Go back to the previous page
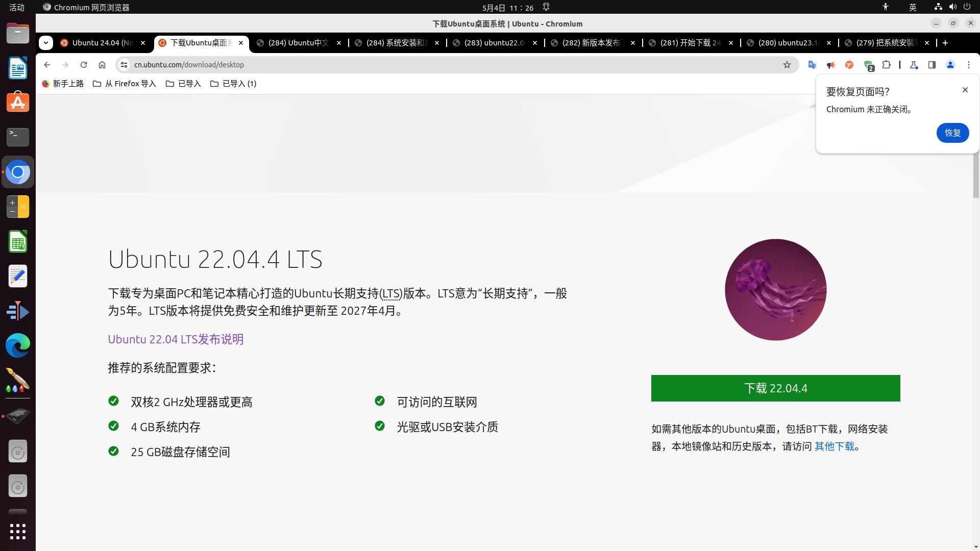This screenshot has width=980, height=551. click(x=47, y=65)
